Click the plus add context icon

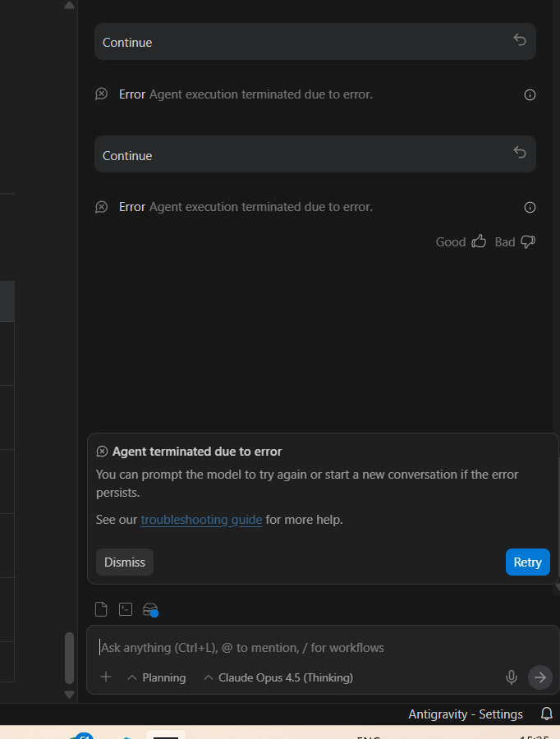(x=106, y=677)
